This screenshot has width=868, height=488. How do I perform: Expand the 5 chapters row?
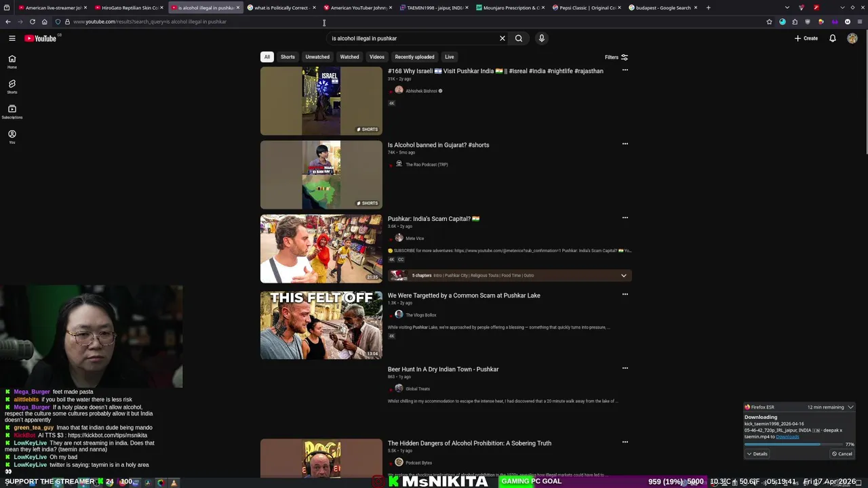coord(509,275)
